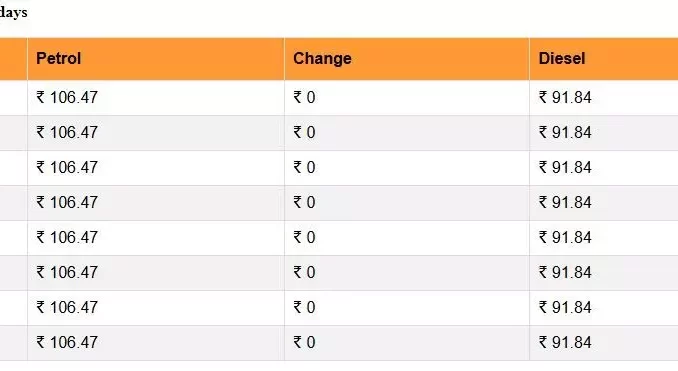Click fourth row change value cell

[x=406, y=203]
